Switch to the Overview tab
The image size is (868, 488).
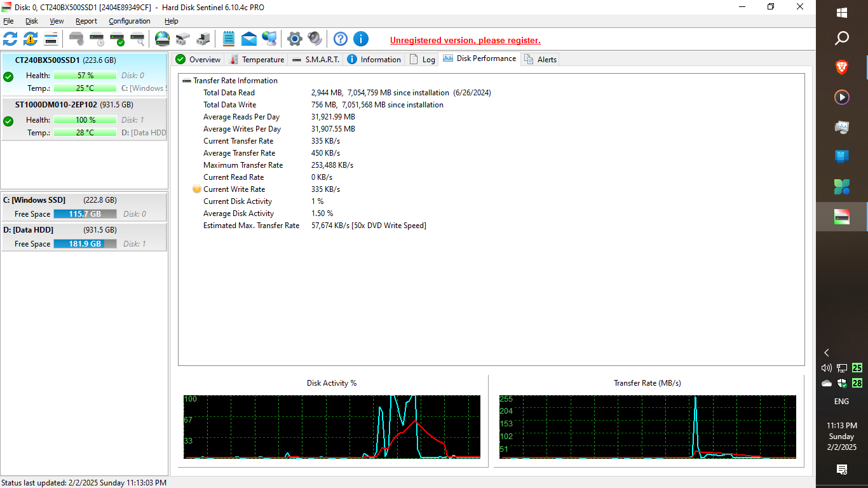[x=198, y=59]
